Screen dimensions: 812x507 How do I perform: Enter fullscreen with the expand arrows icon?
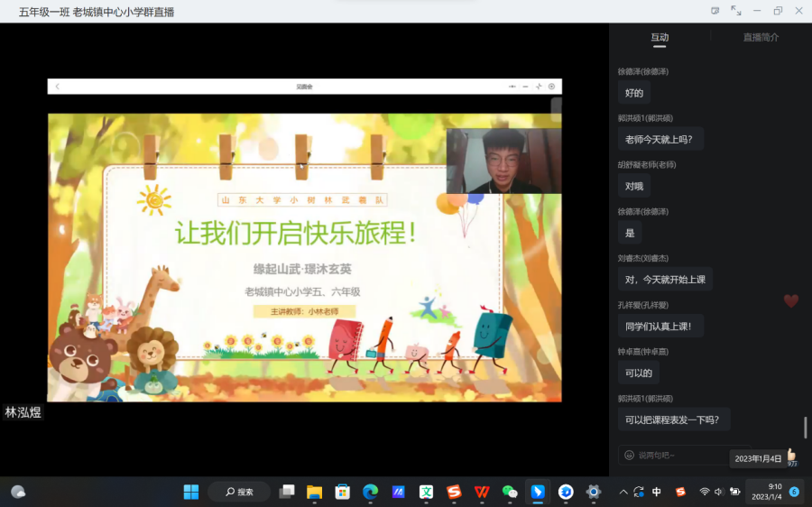coord(736,11)
